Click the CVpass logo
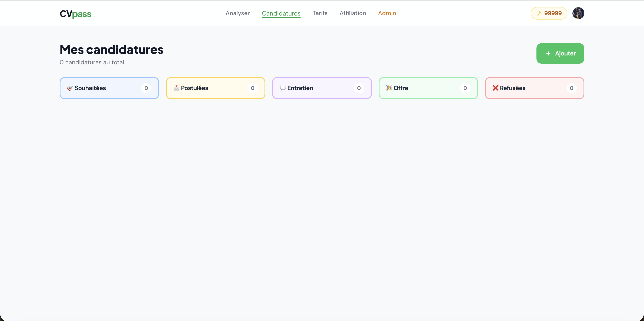The height and width of the screenshot is (321, 644). click(75, 14)
